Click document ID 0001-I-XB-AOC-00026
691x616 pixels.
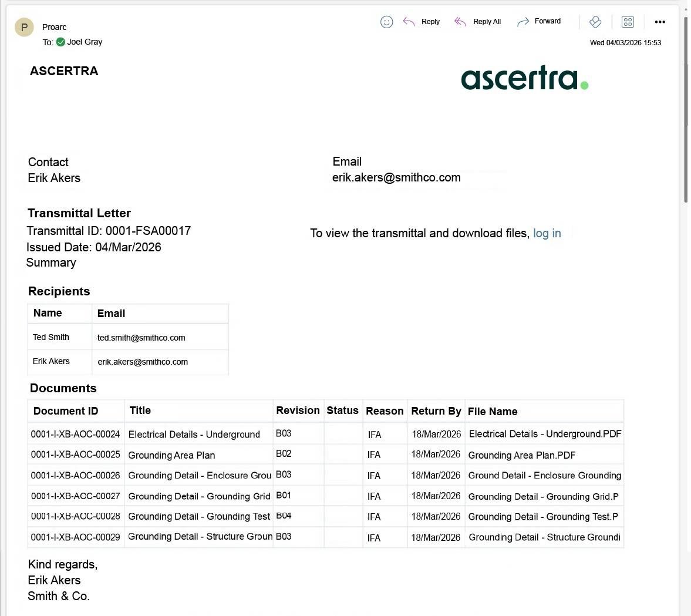point(75,475)
